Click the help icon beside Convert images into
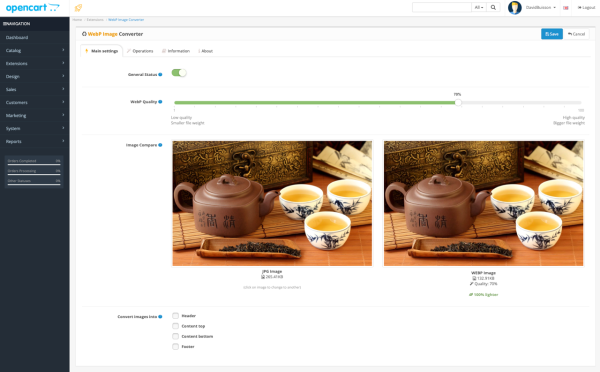 [x=160, y=317]
